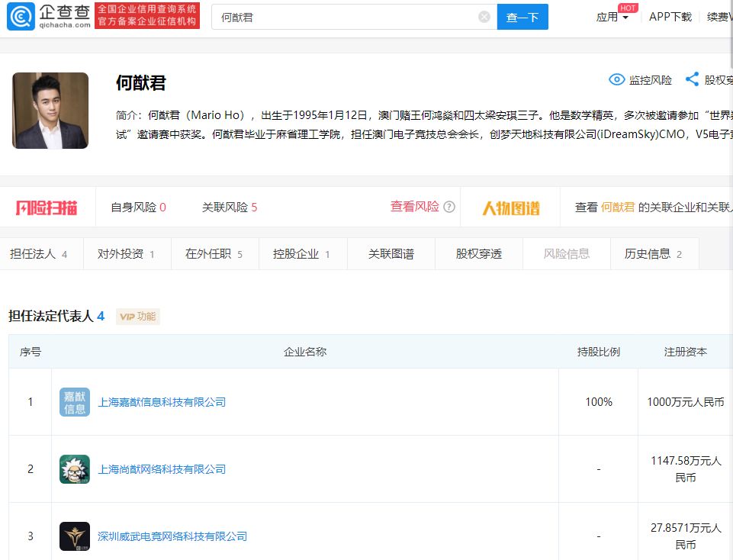The height and width of the screenshot is (560, 733).
Task: Open the 历史信息 tab
Action: tap(654, 254)
